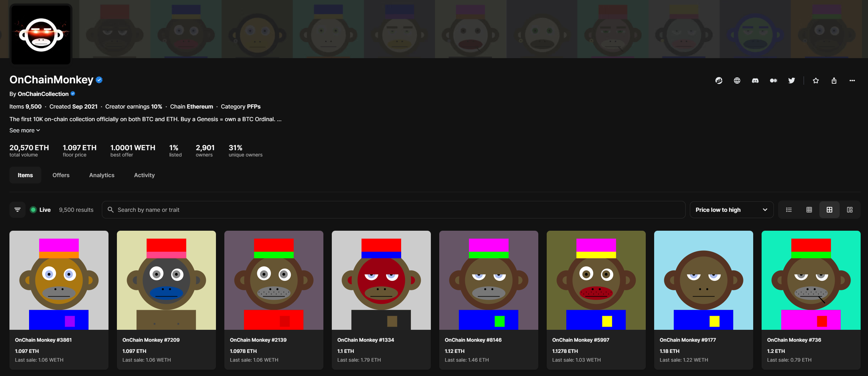Click the 9,500 results count
The image size is (868, 376).
tap(76, 210)
